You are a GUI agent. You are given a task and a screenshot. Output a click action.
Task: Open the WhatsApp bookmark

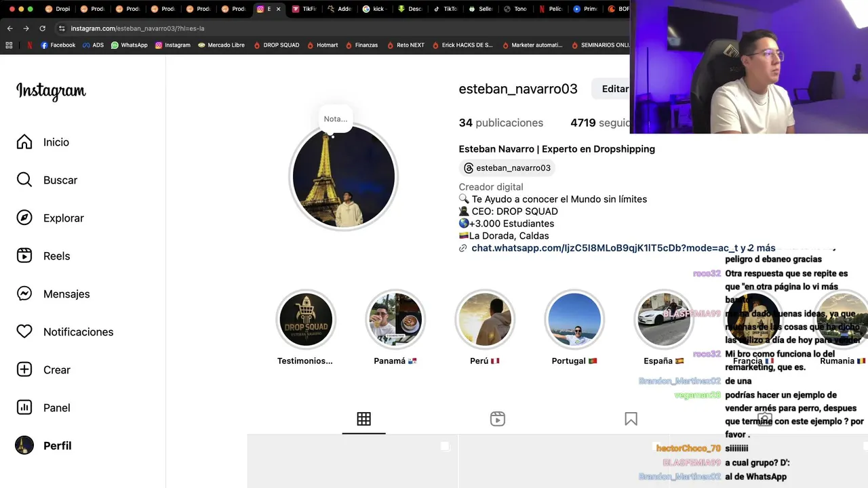[x=130, y=45]
